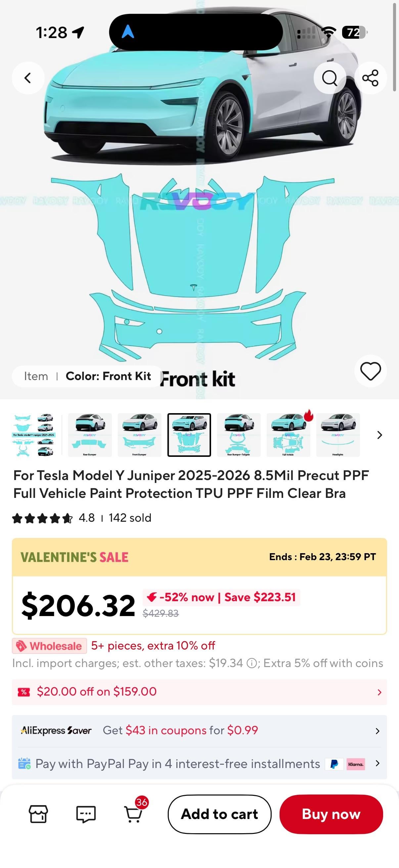Choose the Full Vehicle kit thumbnail

coord(288,435)
